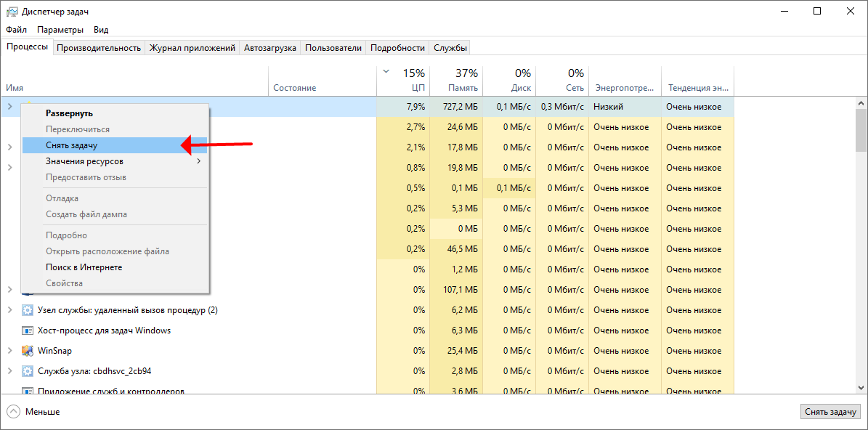The image size is (868, 430).
Task: Select Подробно in the context menu
Action: pyautogui.click(x=115, y=235)
